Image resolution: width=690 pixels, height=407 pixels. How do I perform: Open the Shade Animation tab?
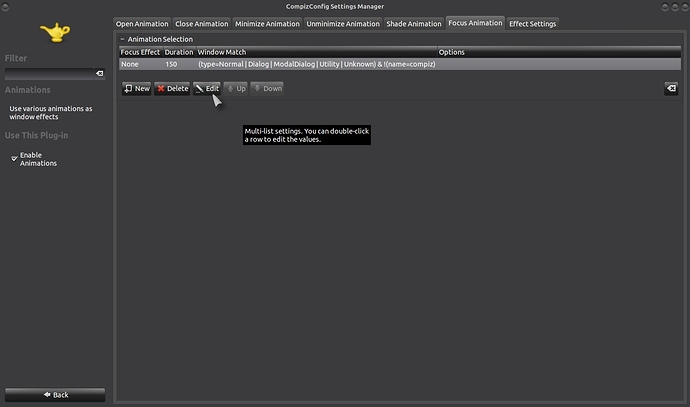pos(414,24)
